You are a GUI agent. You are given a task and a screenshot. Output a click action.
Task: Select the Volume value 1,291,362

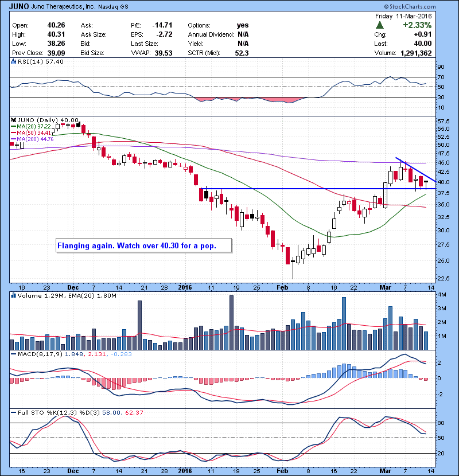(416, 53)
